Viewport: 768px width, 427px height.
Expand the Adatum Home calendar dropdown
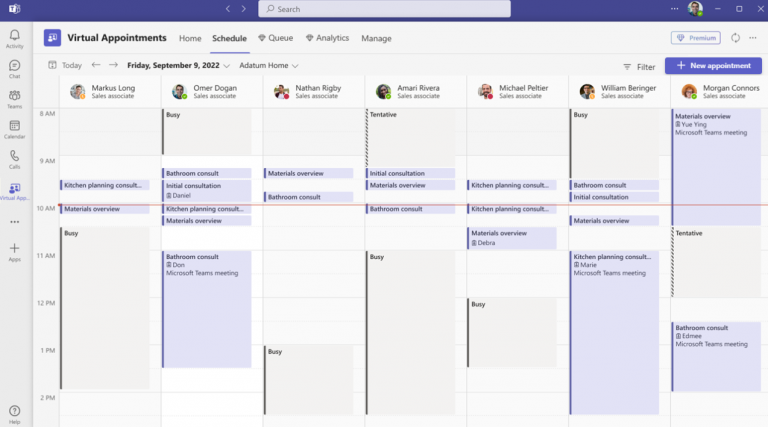click(268, 65)
